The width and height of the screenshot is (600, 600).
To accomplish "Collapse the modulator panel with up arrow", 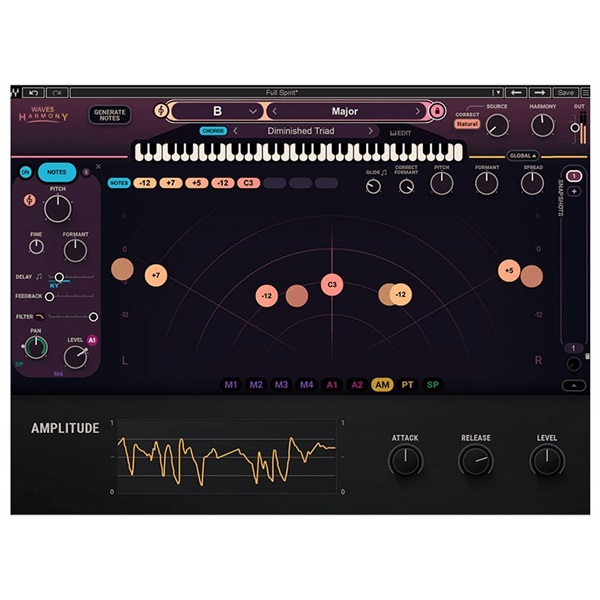I will (x=574, y=386).
